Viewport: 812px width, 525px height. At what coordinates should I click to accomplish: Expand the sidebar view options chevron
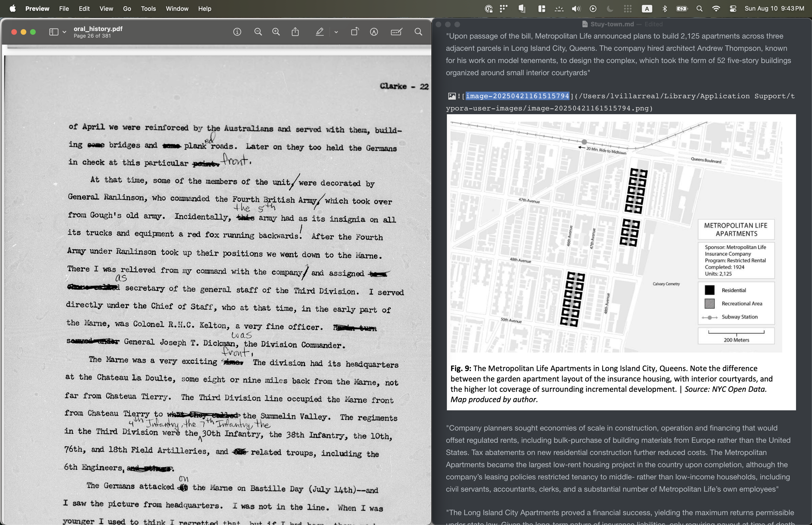[x=64, y=32]
